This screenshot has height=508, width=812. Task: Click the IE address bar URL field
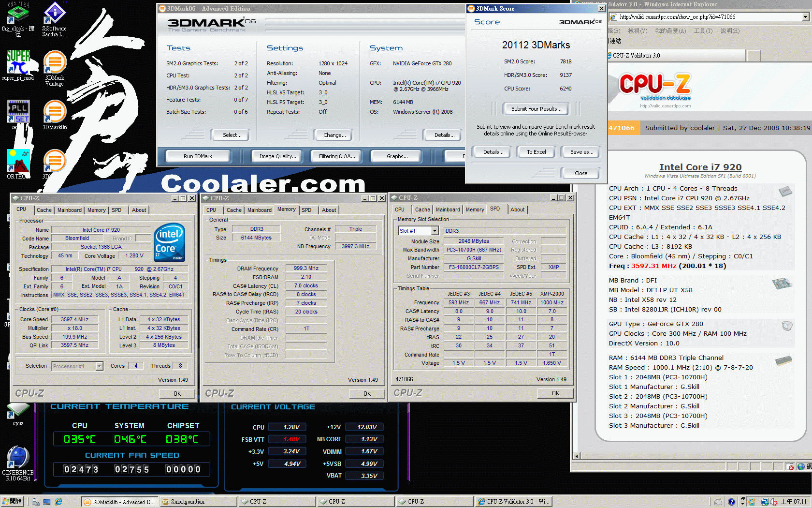710,17
